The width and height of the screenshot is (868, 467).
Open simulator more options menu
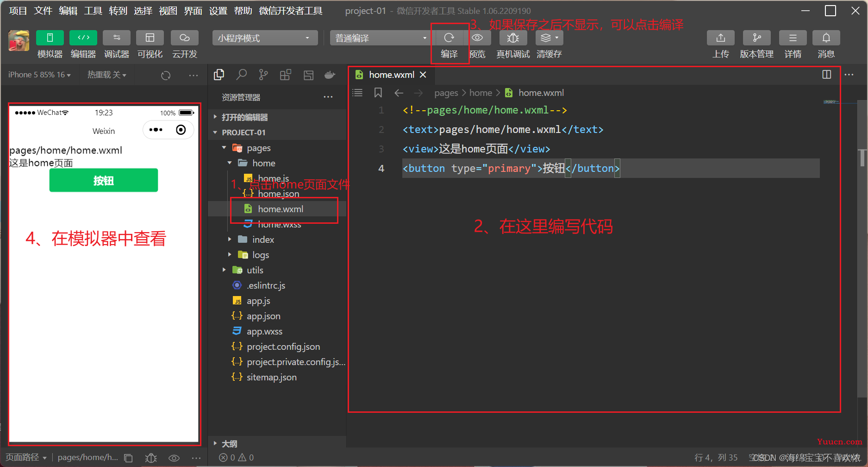click(x=194, y=75)
